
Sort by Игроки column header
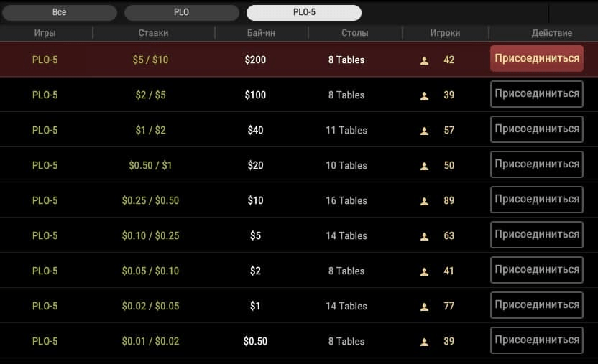coord(445,33)
